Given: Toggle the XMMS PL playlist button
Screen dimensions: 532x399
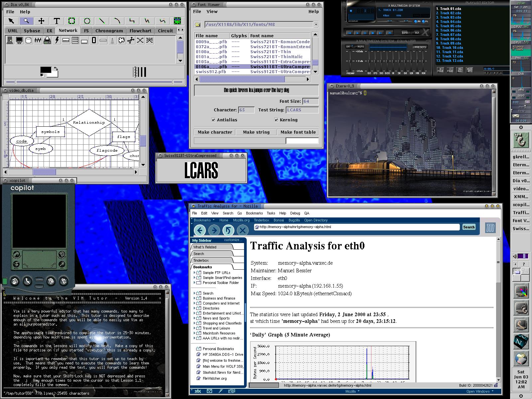Looking at the screenshot, I should (425, 21).
